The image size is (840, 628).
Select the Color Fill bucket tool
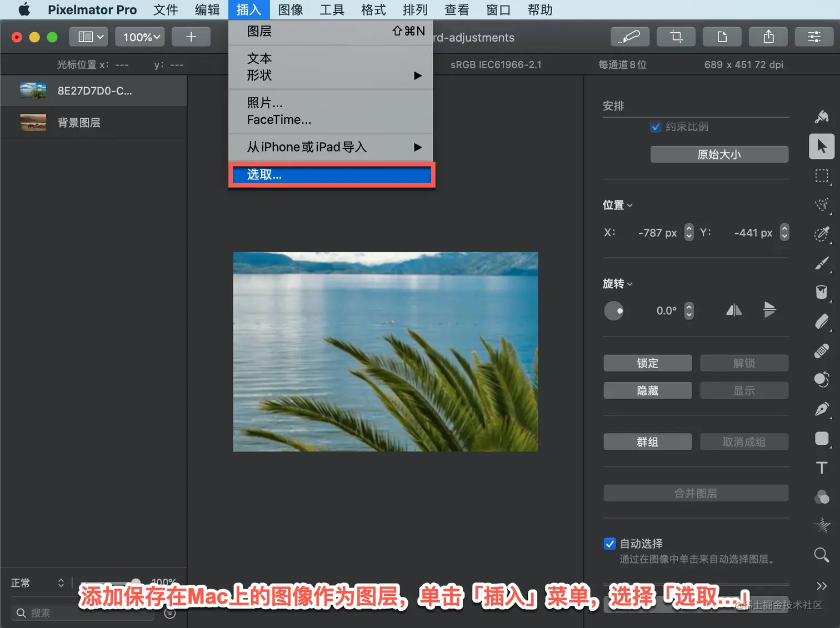tap(822, 292)
